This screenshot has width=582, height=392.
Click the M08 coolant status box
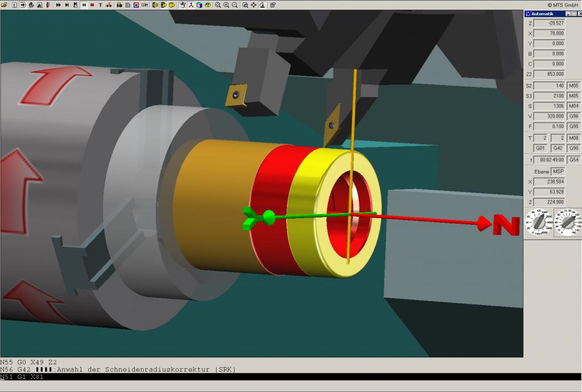[x=573, y=138]
